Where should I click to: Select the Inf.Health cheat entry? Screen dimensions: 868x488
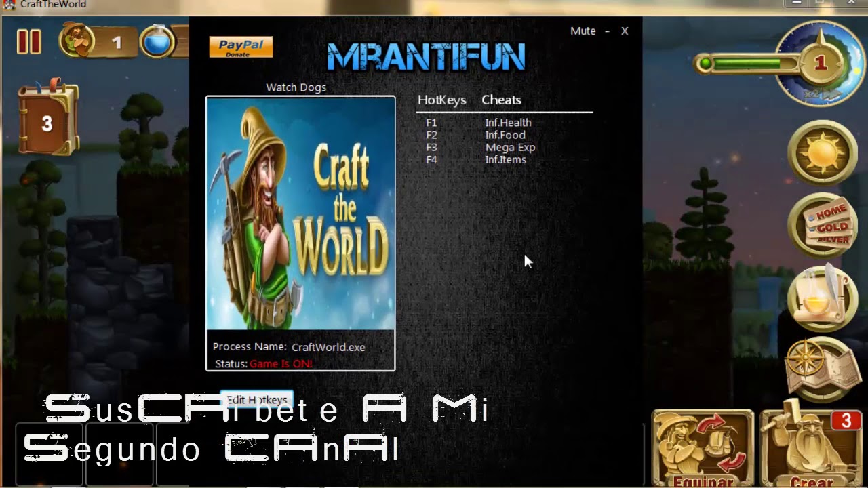(x=508, y=123)
